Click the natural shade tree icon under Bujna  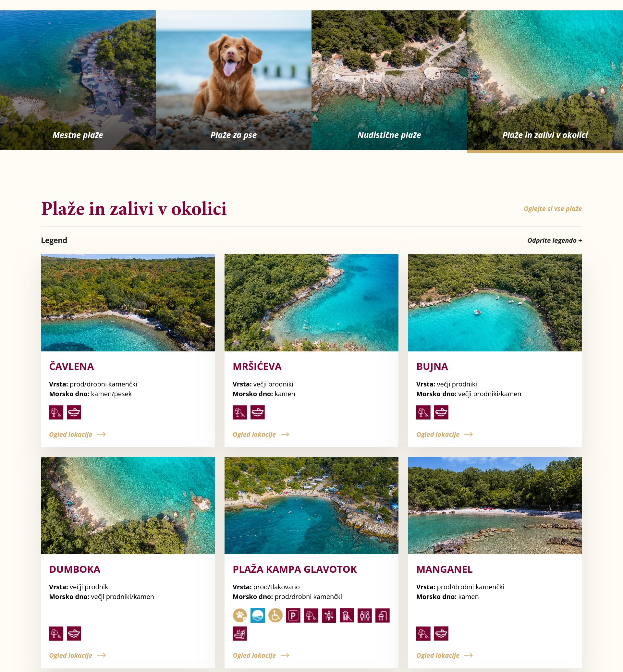click(x=423, y=412)
